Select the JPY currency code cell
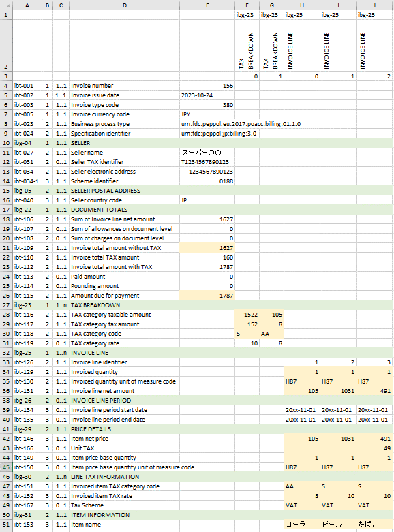This screenshot has height=532, width=394. (x=207, y=114)
